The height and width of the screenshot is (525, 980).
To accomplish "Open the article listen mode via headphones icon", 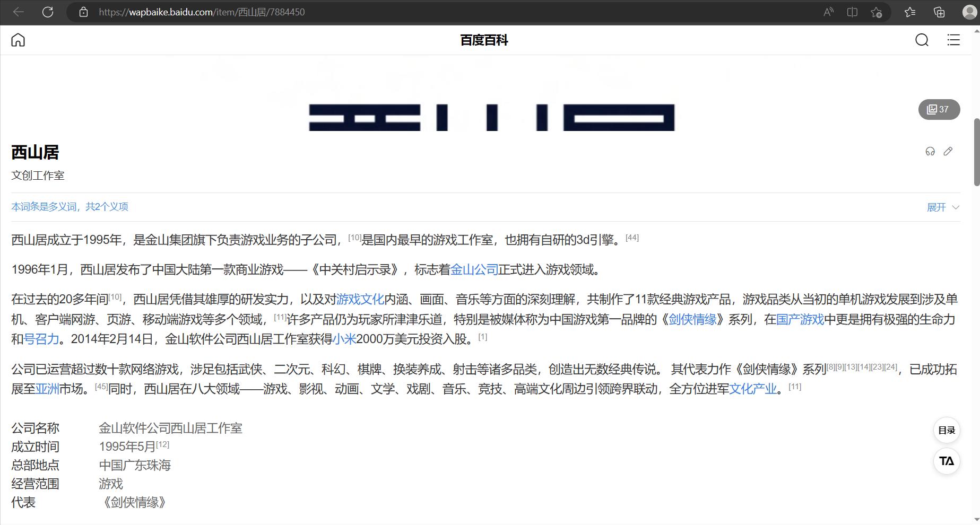I will [x=930, y=152].
